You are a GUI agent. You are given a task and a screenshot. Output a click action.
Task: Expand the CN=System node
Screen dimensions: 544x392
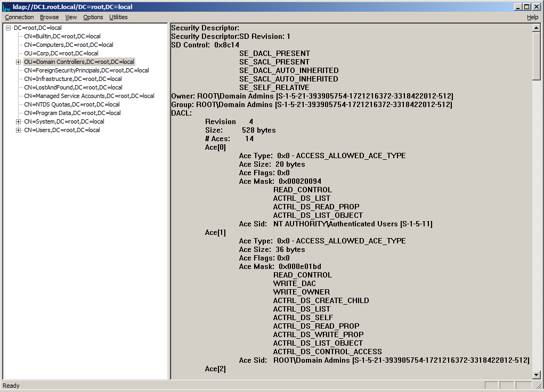[x=18, y=121]
